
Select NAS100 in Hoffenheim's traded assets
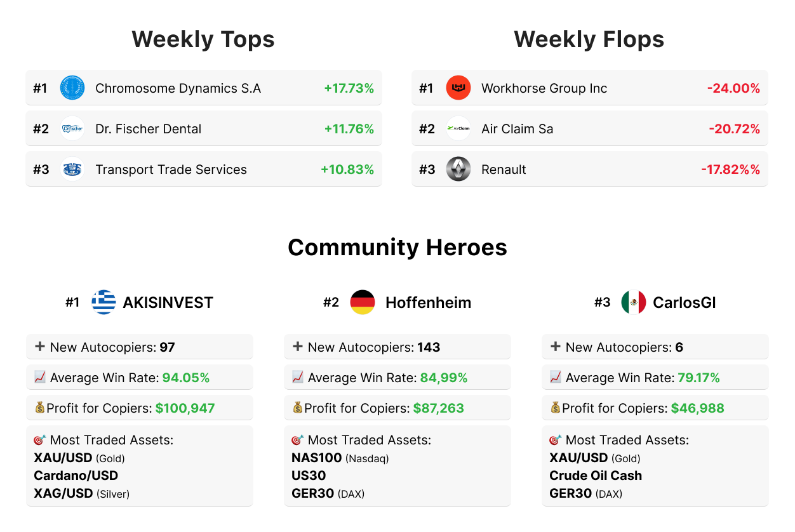(x=317, y=458)
